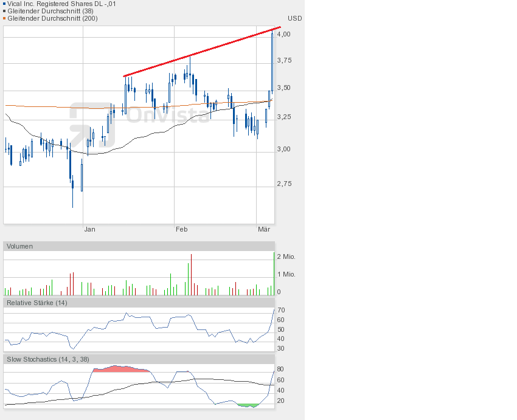This screenshot has height=420, width=517.
Task: Click the 3,00 price axis label
Action: [x=284, y=150]
